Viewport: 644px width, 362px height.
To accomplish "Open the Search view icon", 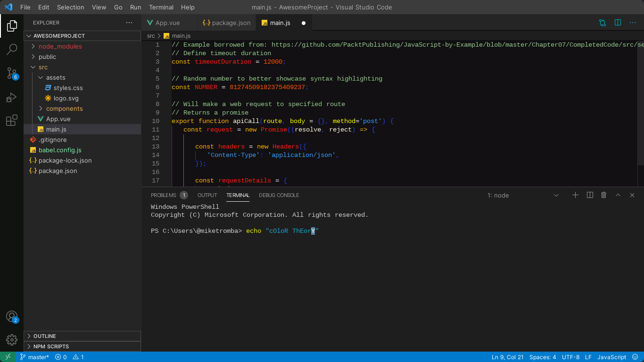I will [12, 49].
